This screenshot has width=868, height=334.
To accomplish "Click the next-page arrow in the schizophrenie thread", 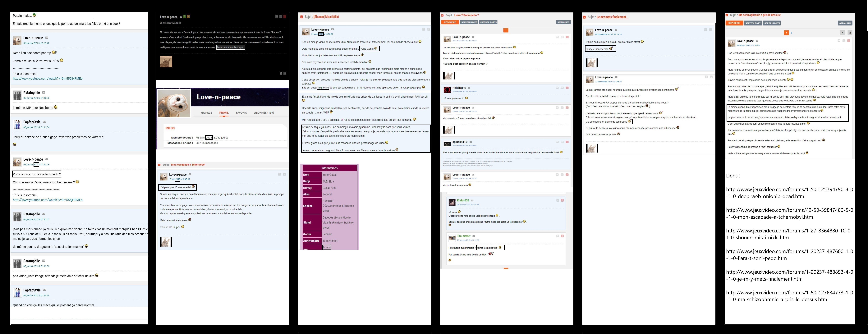I will tap(842, 33).
